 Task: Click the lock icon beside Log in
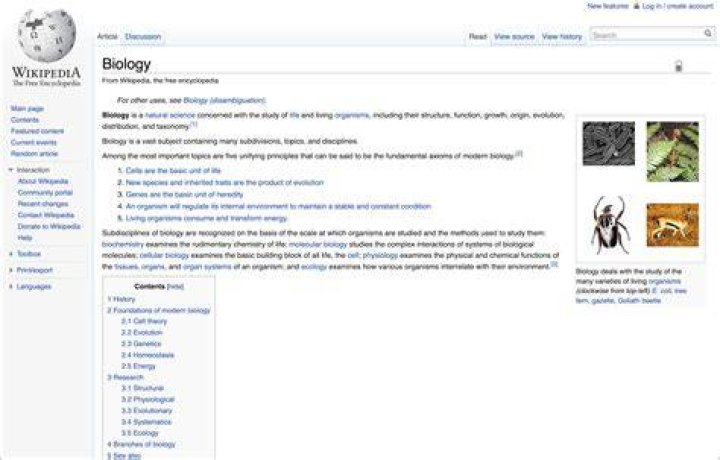coord(636,6)
